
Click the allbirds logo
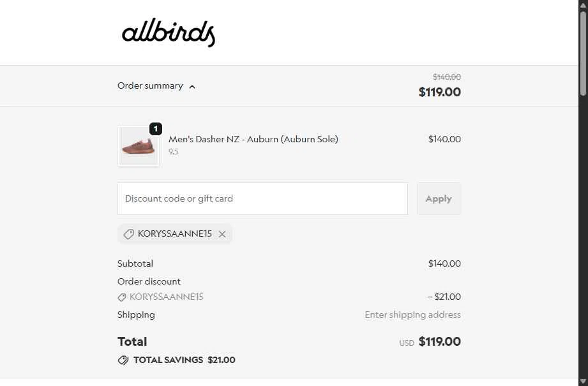point(168,33)
